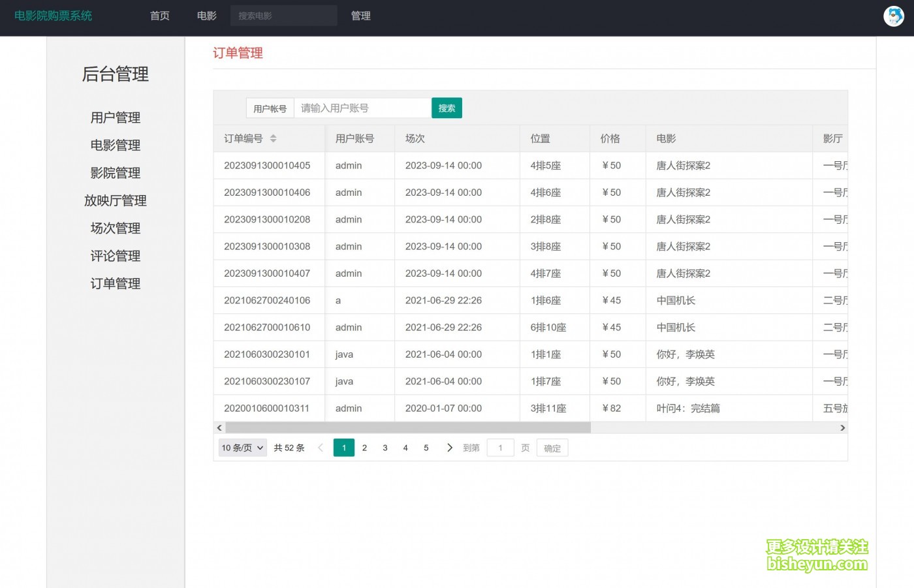
Task: Sort by the 订单编号 column arrows
Action: coord(273,138)
